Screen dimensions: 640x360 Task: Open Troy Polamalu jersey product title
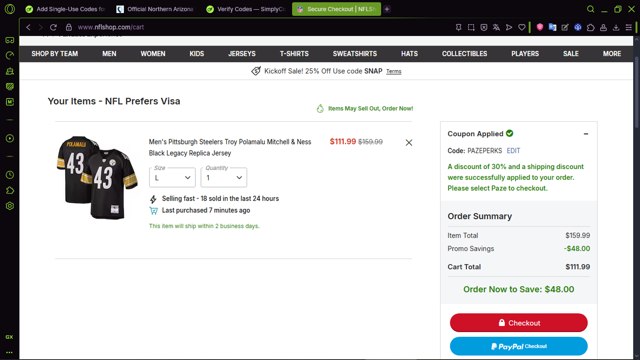[x=230, y=147]
